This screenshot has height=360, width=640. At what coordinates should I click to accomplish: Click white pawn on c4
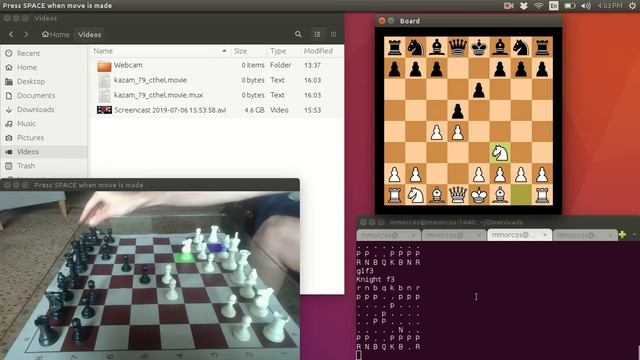[x=436, y=132]
